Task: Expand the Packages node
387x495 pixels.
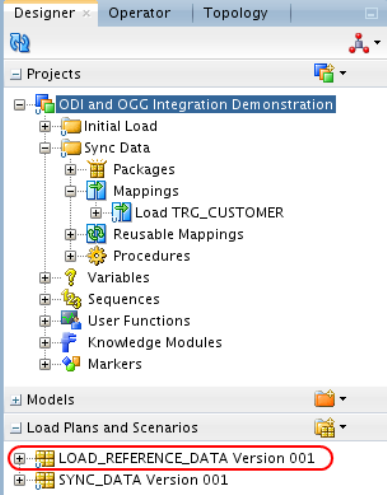Action: [x=70, y=170]
